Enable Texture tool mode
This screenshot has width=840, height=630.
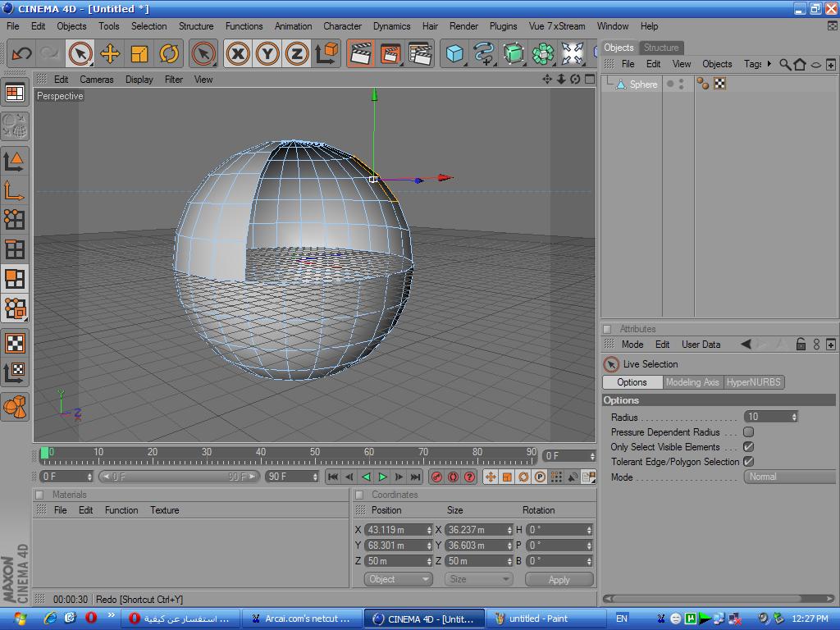tap(15, 343)
